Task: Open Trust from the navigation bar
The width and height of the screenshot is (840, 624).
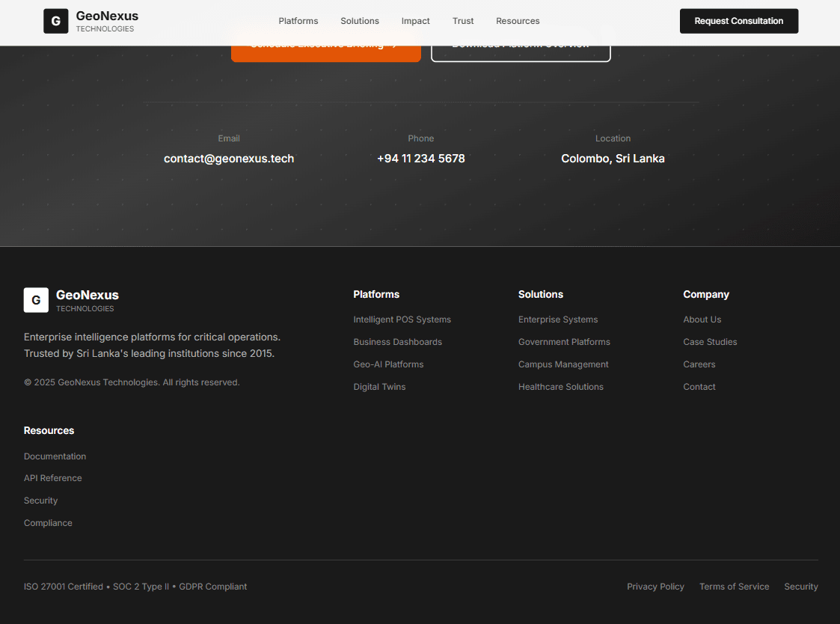Action: click(463, 21)
